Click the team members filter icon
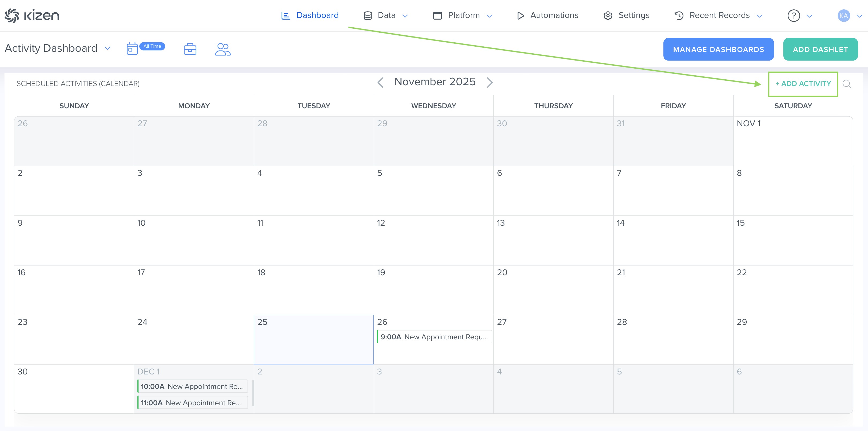The height and width of the screenshot is (431, 868). tap(222, 49)
